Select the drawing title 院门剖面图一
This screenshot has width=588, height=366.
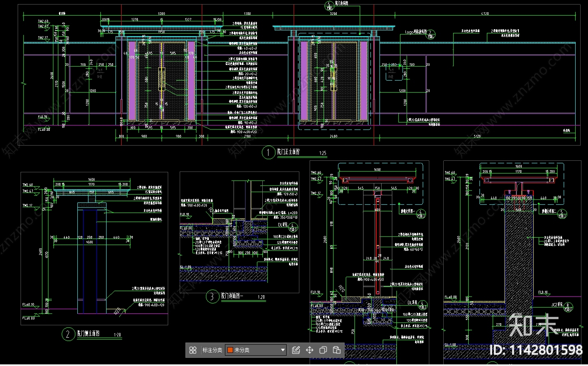pyautogui.click(x=232, y=296)
